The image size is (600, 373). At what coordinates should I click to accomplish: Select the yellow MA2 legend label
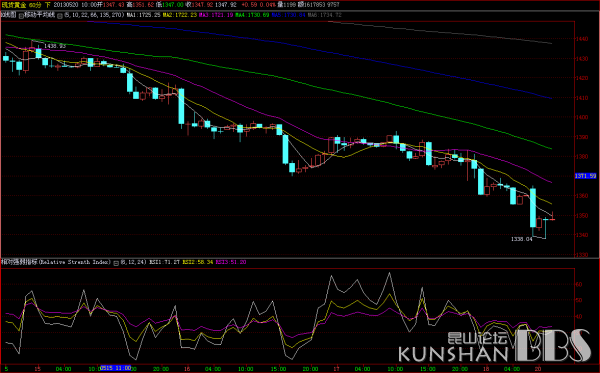[180, 15]
